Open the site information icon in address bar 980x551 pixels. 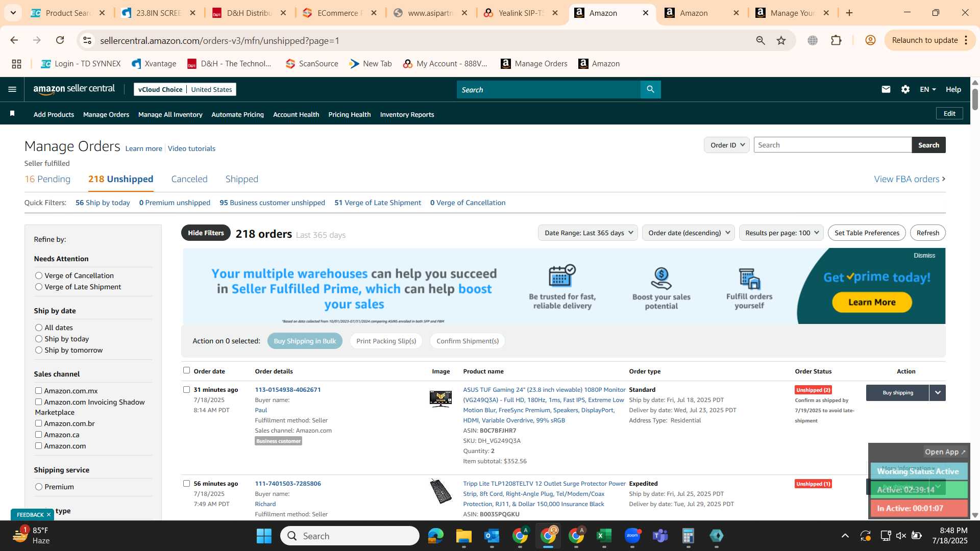click(x=87, y=40)
